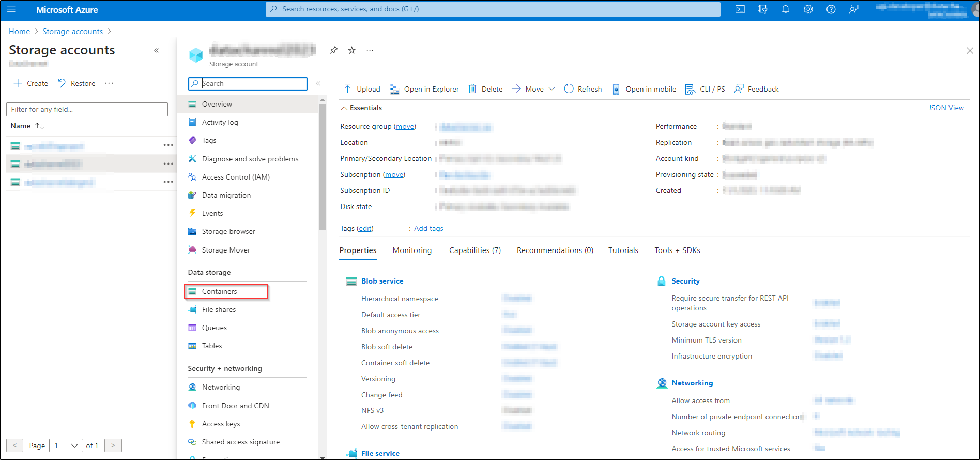The width and height of the screenshot is (980, 460).
Task: Click Add tags link
Action: click(428, 228)
